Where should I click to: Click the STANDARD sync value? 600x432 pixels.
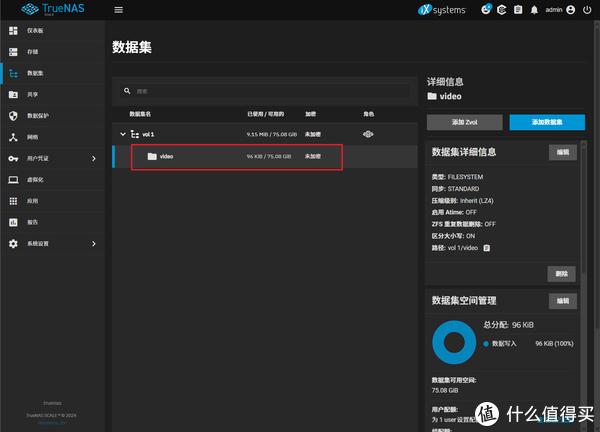[463, 189]
